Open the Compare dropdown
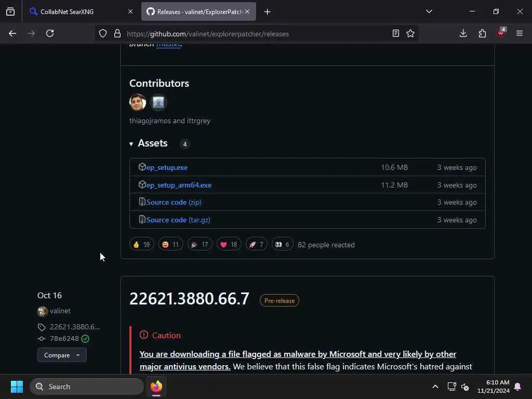 (x=62, y=355)
